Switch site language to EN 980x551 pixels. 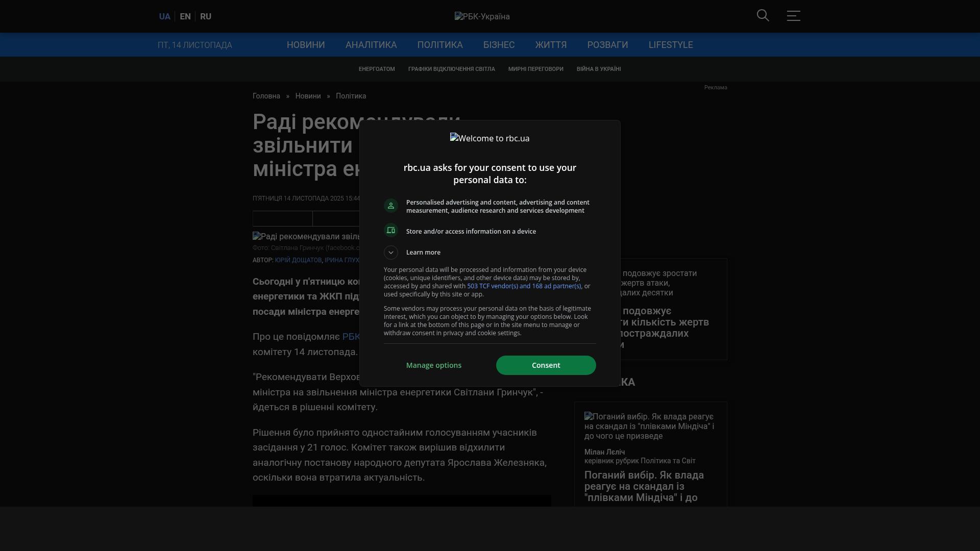pos(185,17)
